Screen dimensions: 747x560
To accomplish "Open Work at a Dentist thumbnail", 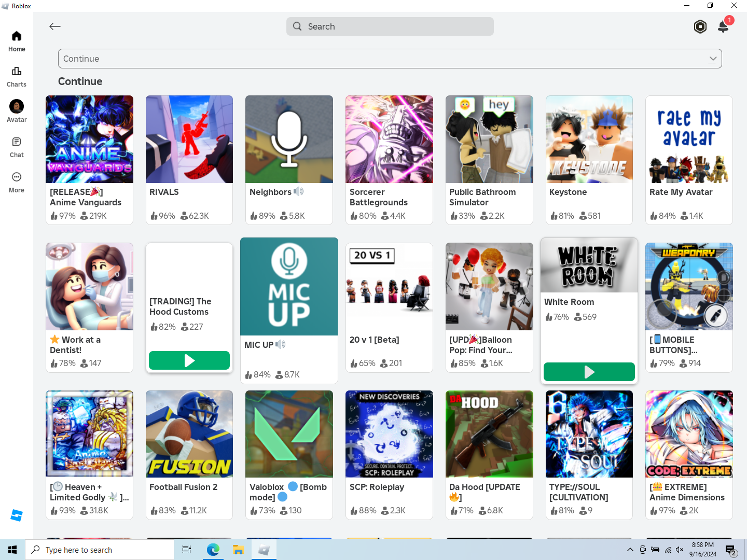I will point(89,286).
